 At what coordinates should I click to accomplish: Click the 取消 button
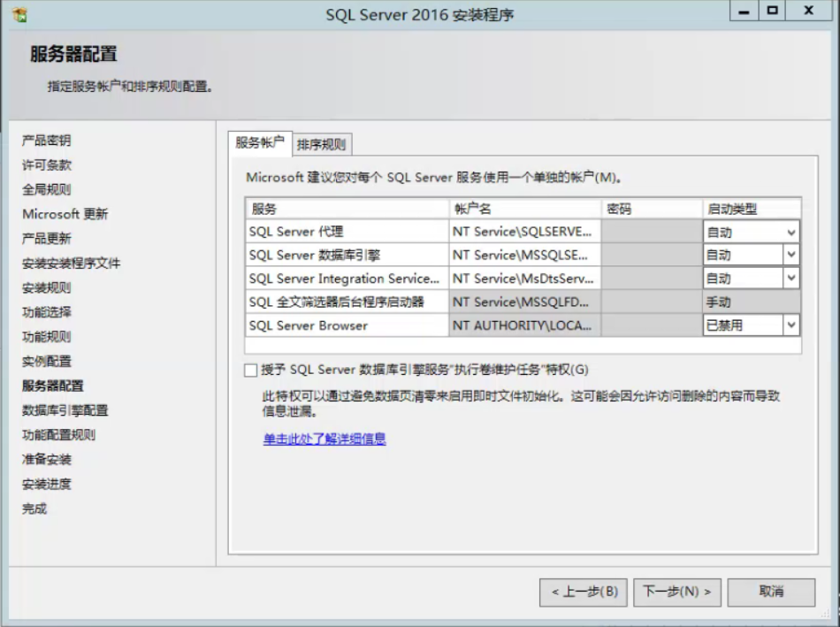pos(771,593)
